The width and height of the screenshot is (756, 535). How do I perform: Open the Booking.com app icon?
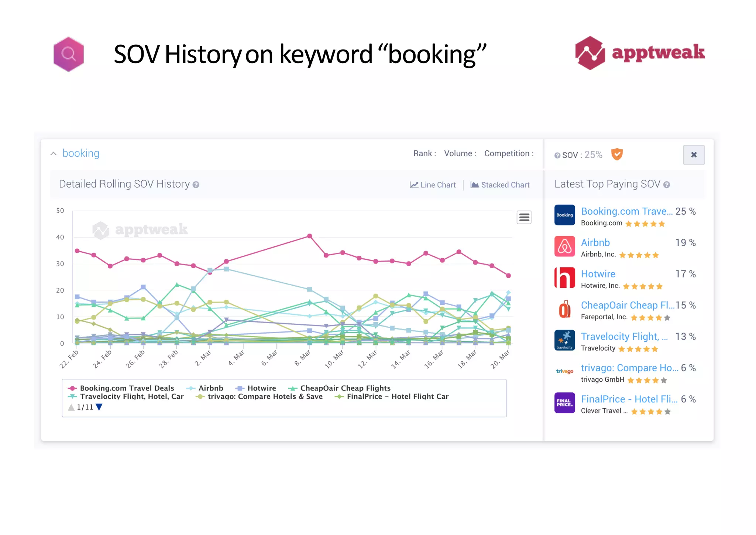564,215
